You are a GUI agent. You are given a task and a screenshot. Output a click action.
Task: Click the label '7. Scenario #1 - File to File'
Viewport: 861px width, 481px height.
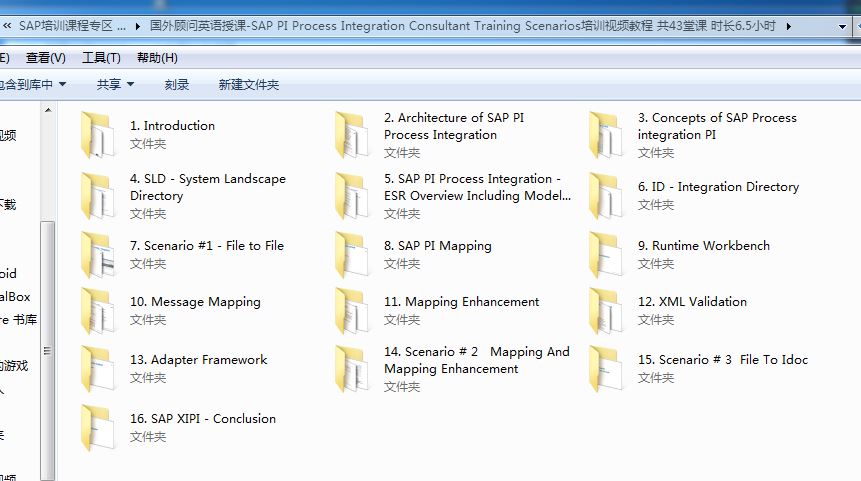point(207,245)
